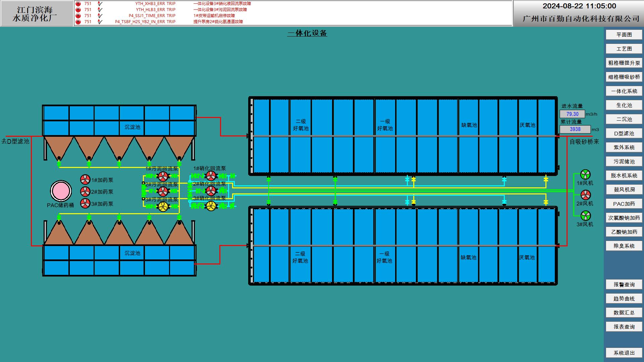Viewport: 644px width, 362px height.
Task: Select the yellow 3#硝化回流泵 pump icon
Action: (211, 206)
